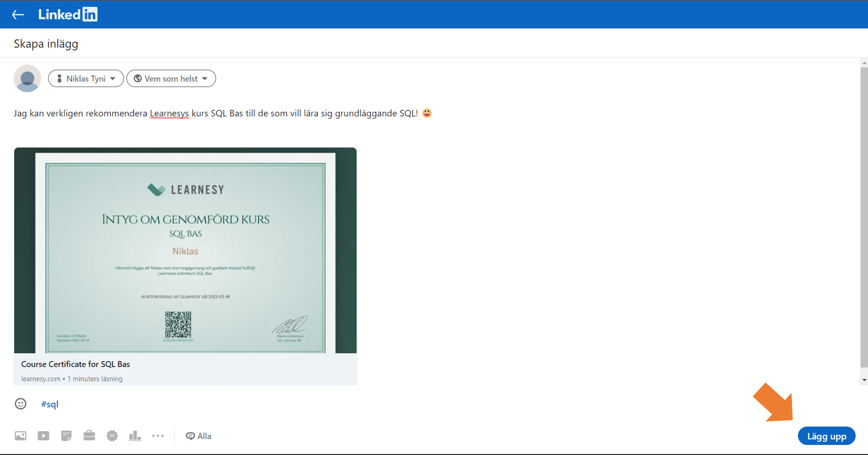Click the LinkedIn logo
868x455 pixels.
pos(68,14)
